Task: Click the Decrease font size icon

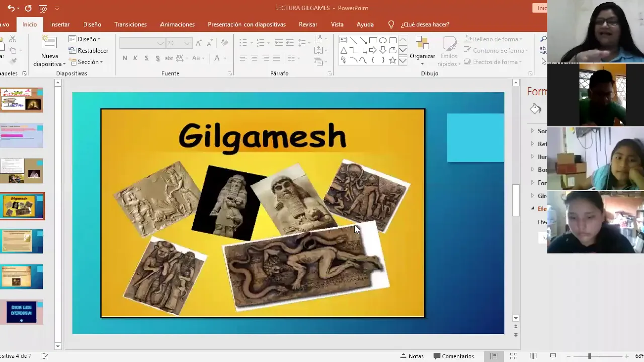Action: [209, 43]
